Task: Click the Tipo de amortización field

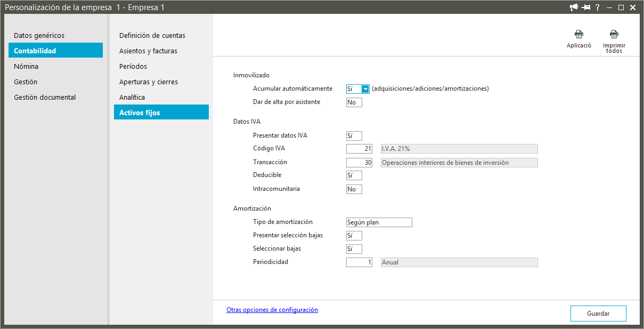Action: (379, 222)
